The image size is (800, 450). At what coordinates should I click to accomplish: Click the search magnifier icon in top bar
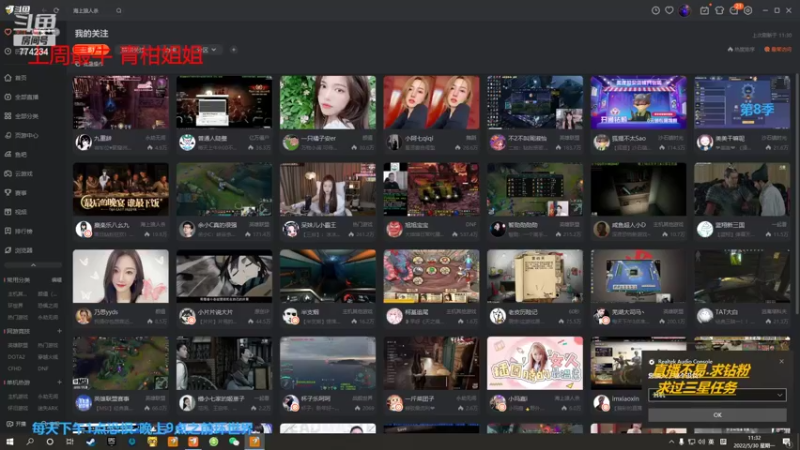(x=118, y=10)
